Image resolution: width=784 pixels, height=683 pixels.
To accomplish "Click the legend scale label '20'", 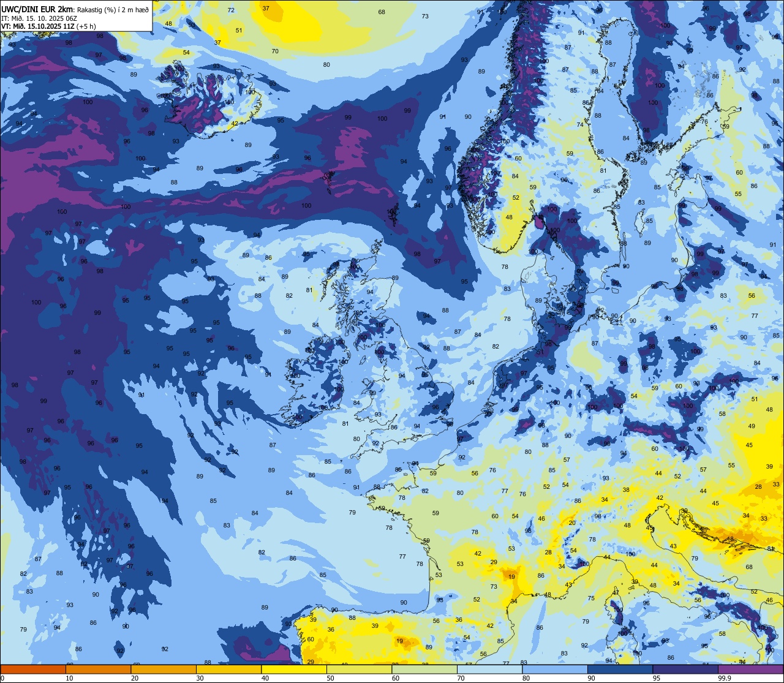I will (x=135, y=678).
